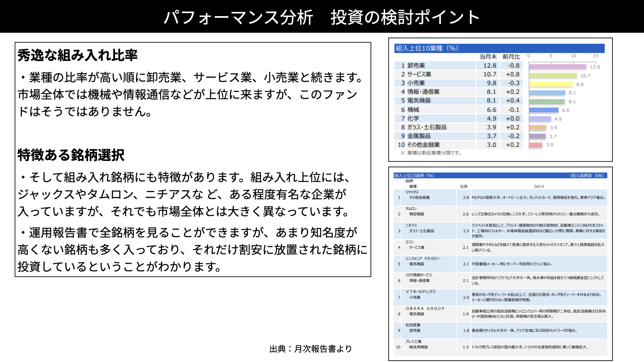
Task: Select the ジャックス stock name
Action: 412,192
